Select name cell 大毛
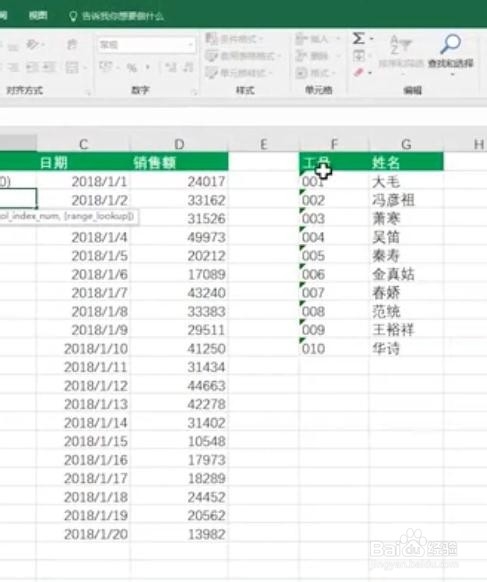Image resolution: width=487 pixels, height=582 pixels. click(x=406, y=181)
